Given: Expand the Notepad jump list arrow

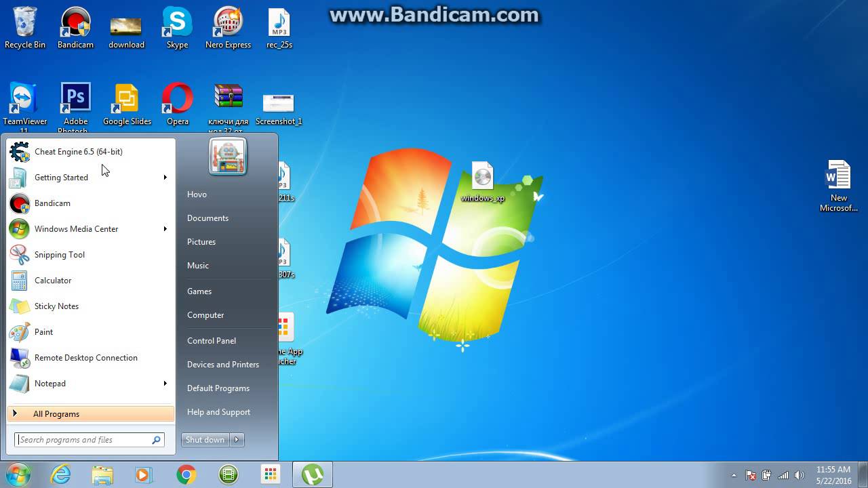Looking at the screenshot, I should point(165,384).
